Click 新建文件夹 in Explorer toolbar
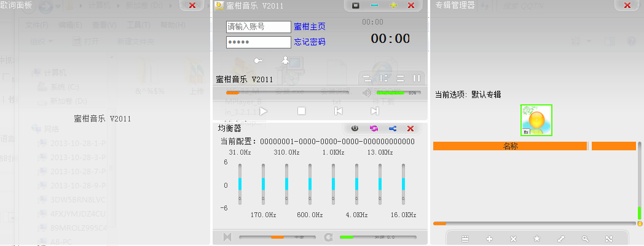Image resolution: width=644 pixels, height=246 pixels. 136,41
